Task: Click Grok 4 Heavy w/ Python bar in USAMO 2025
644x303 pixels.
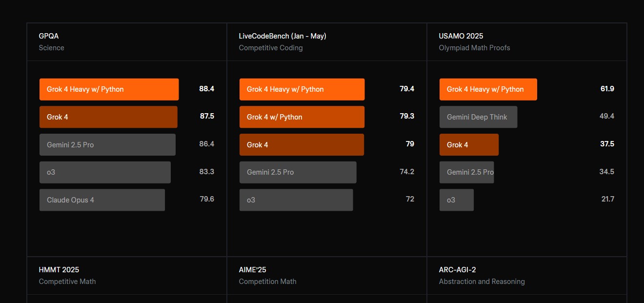Action: coord(488,89)
